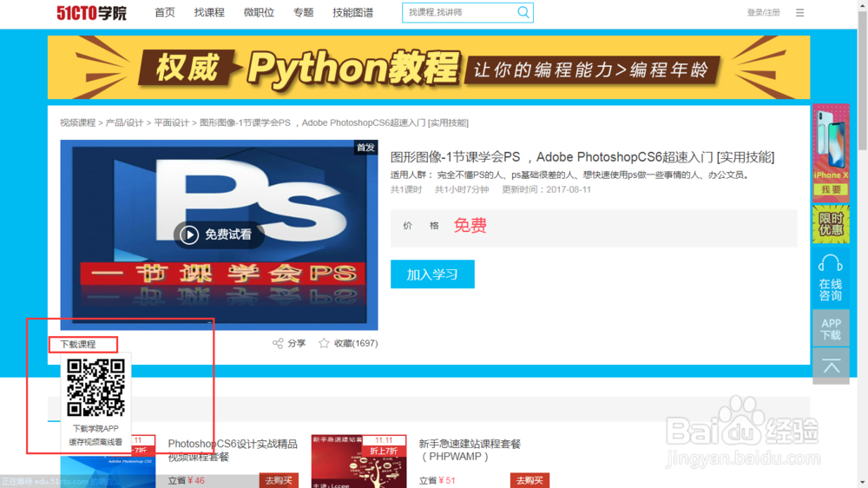Select 专题 in the top navigation
Viewport: 868px width, 488px height.
[303, 13]
